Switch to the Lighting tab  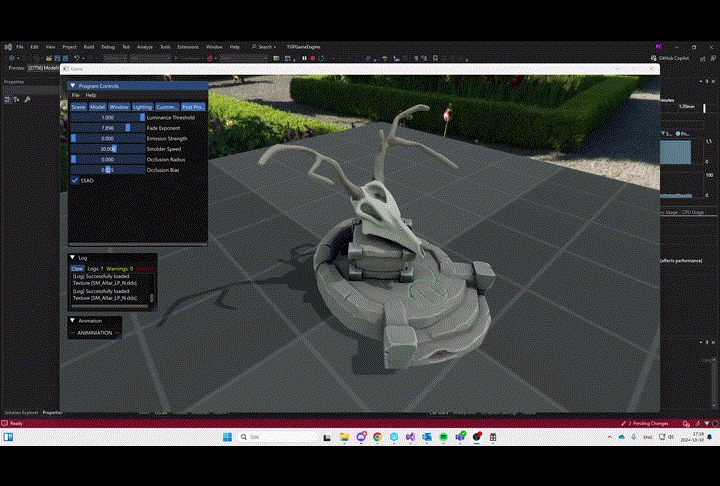(x=142, y=107)
